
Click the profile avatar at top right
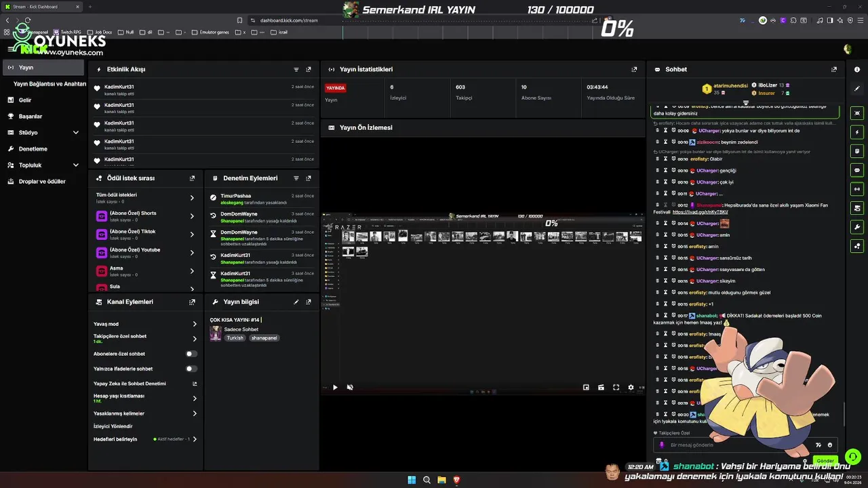[x=848, y=49]
